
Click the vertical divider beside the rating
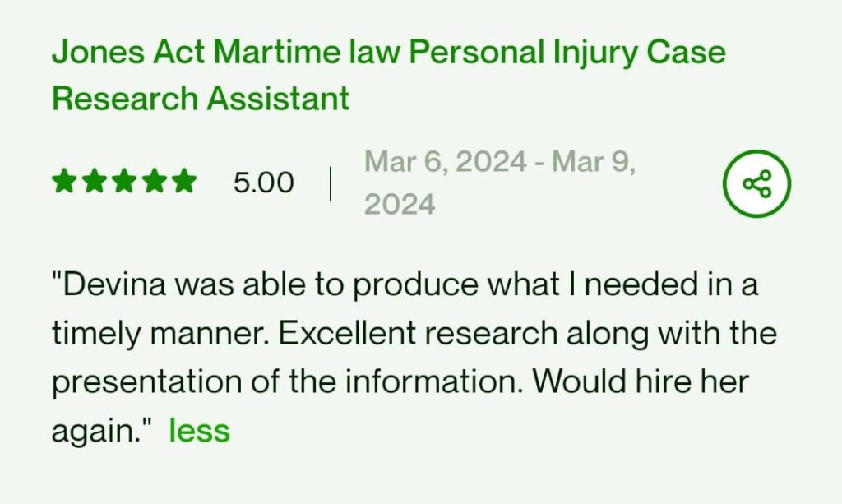coord(331,183)
